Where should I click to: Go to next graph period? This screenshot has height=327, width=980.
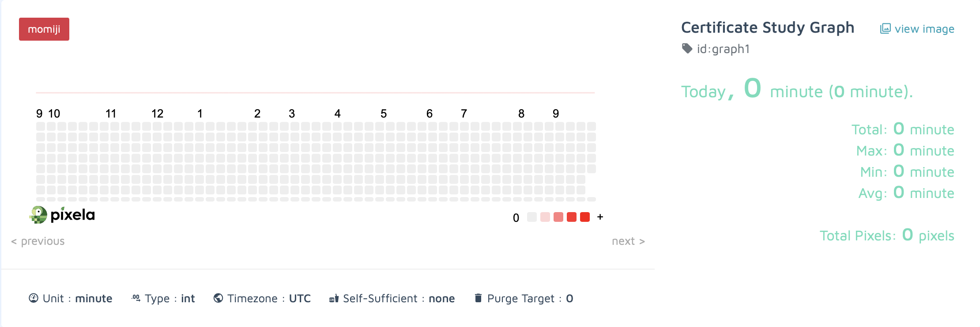628,241
